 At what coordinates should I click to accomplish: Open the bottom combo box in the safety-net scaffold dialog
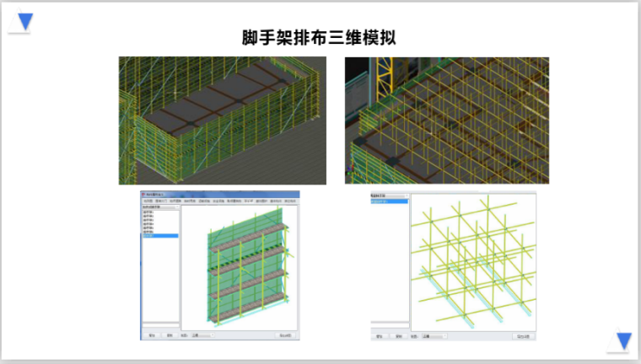[202, 335]
